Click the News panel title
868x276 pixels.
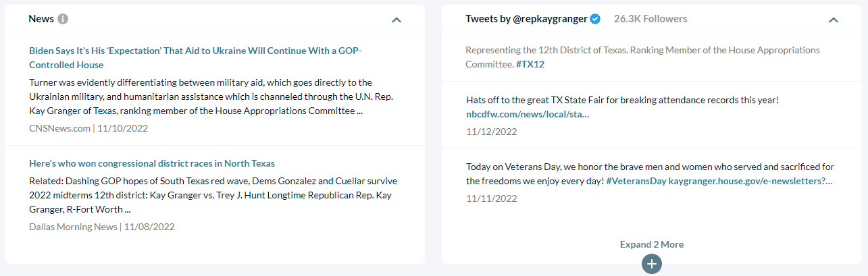coord(41,19)
